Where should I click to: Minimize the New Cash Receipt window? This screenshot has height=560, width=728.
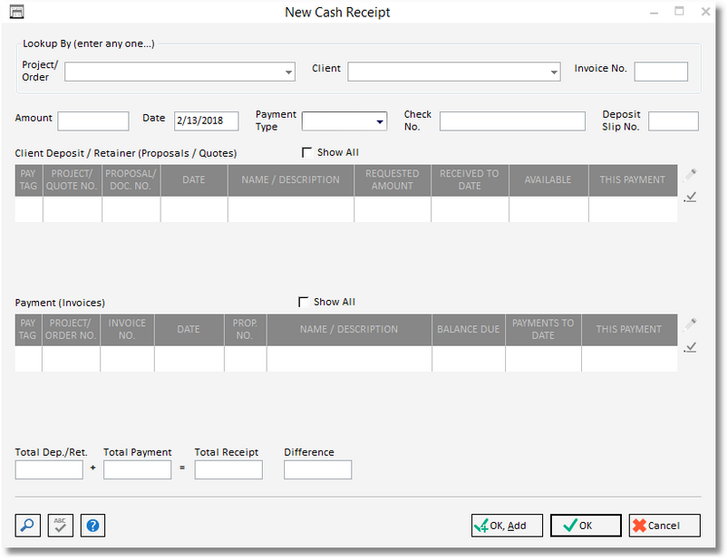655,13
